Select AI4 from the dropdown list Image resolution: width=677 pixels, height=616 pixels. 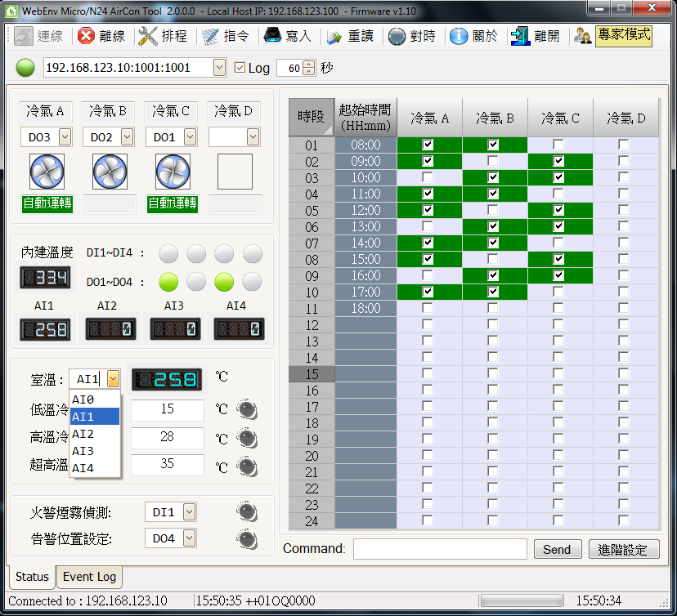pos(95,468)
